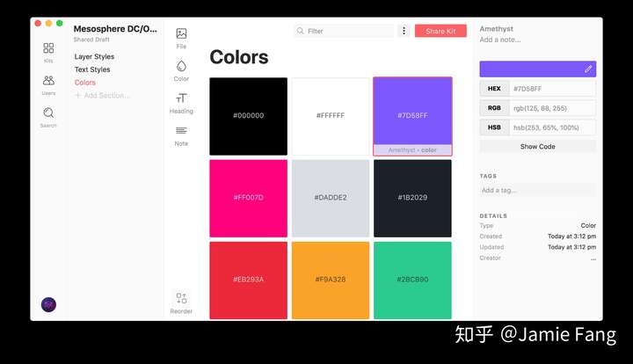Select the purple #7D58FF Amethyst swatch
Viewport: 633px width, 364px height.
412,116
